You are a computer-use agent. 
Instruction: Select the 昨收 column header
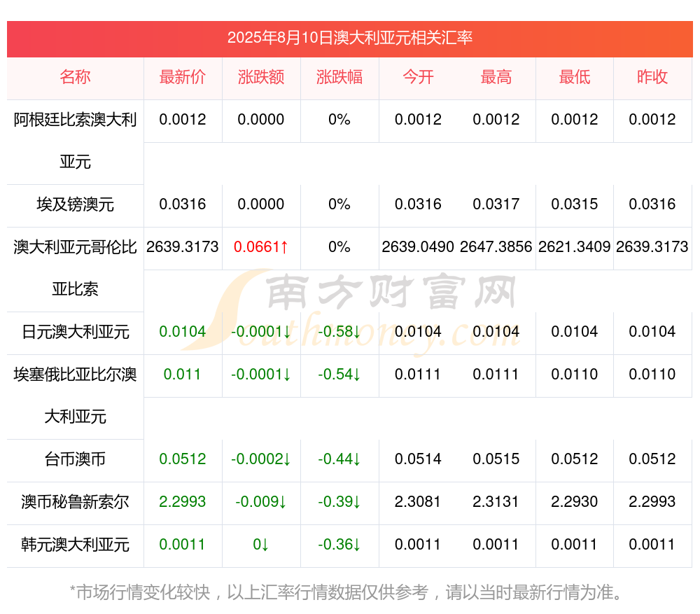[x=652, y=77]
